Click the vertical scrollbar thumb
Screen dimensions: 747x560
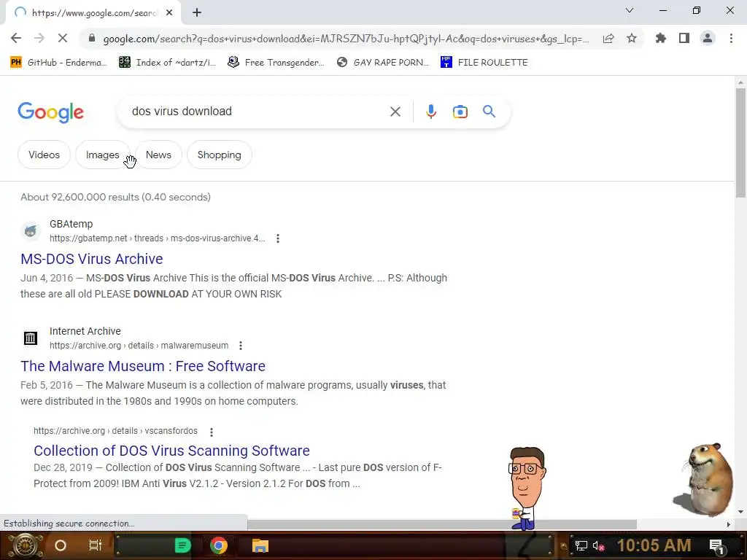coord(740,143)
